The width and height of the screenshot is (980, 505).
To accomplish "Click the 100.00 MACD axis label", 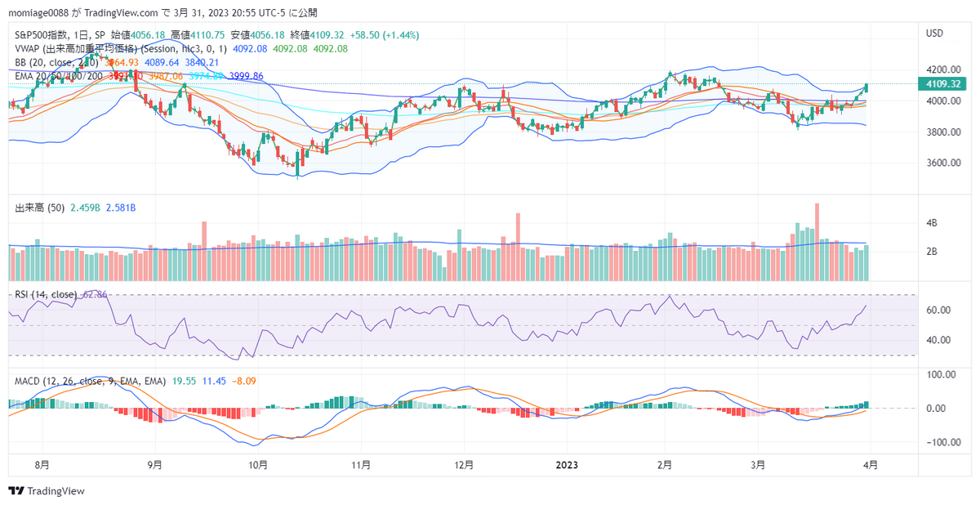I will point(939,374).
